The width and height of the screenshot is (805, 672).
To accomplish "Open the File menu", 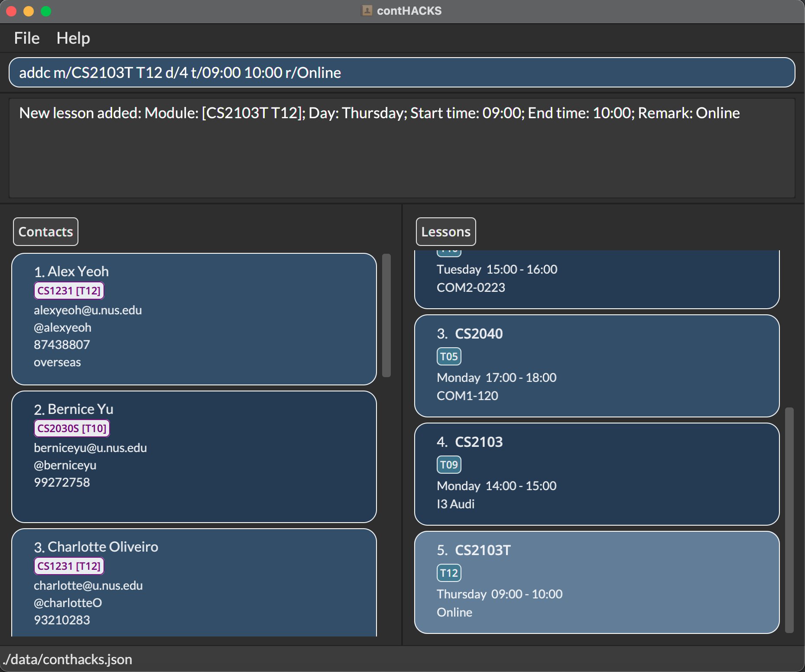I will point(26,38).
